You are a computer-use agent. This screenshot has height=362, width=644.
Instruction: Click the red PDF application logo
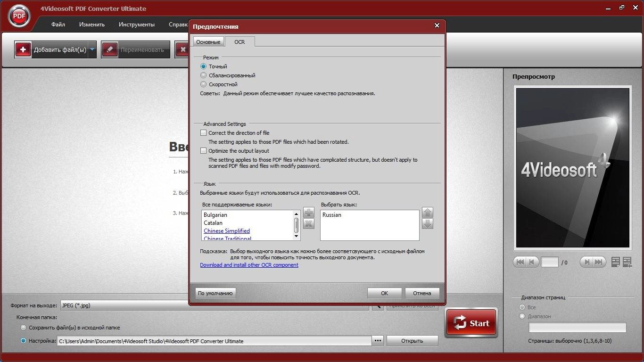[19, 16]
